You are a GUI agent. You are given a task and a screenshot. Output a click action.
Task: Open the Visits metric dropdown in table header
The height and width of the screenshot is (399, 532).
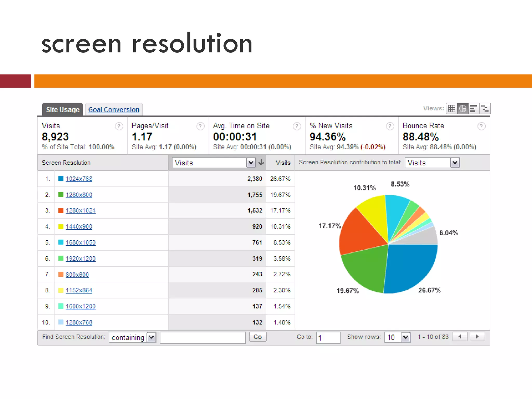click(x=214, y=163)
